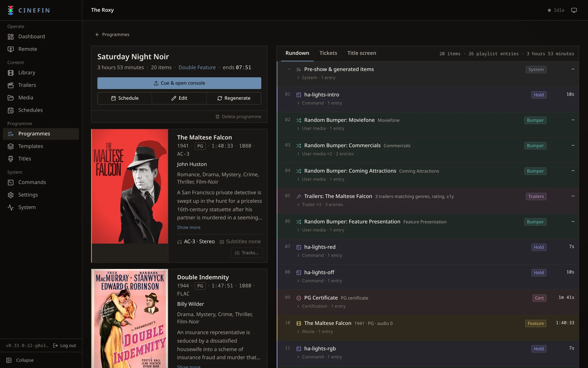Image resolution: width=588 pixels, height=368 pixels.
Task: Go to Programmes in the sidebar
Action: tap(41, 134)
